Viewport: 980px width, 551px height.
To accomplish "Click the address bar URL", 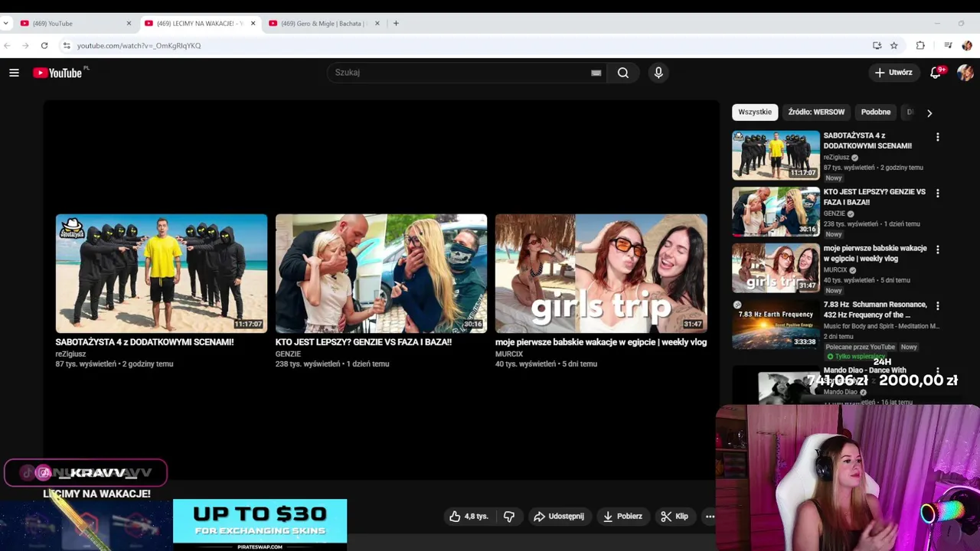I will coord(139,45).
